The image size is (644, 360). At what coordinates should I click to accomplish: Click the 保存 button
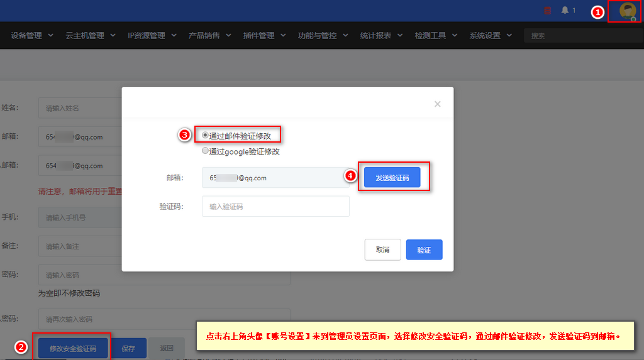(128, 348)
